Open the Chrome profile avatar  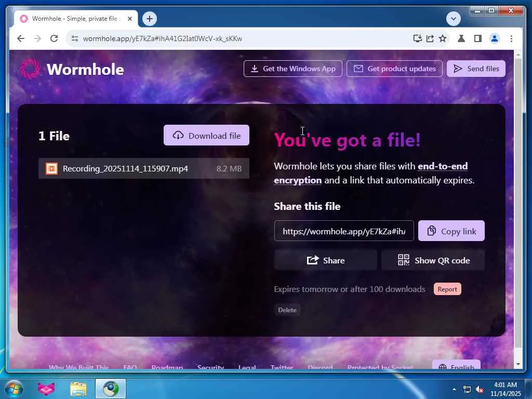click(x=495, y=38)
